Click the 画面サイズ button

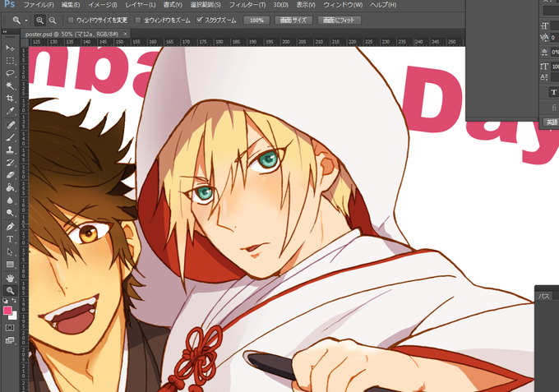coord(293,21)
